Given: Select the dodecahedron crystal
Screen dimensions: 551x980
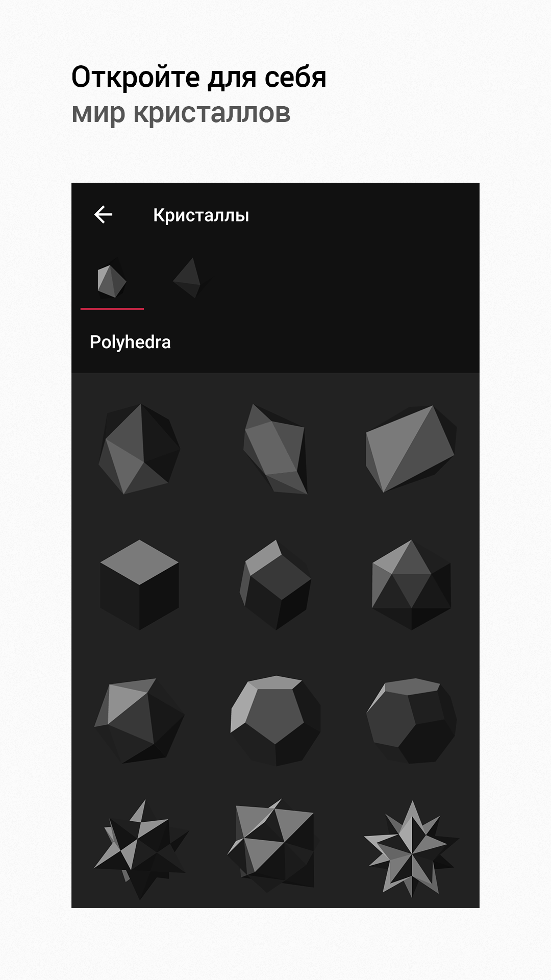Looking at the screenshot, I should coord(275,721).
